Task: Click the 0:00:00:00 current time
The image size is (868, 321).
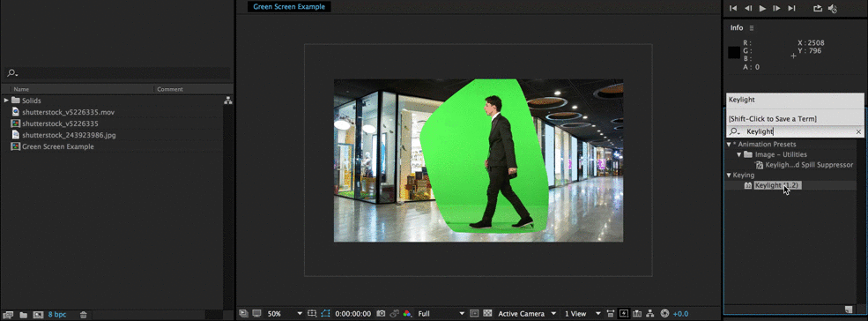Action: [x=352, y=314]
